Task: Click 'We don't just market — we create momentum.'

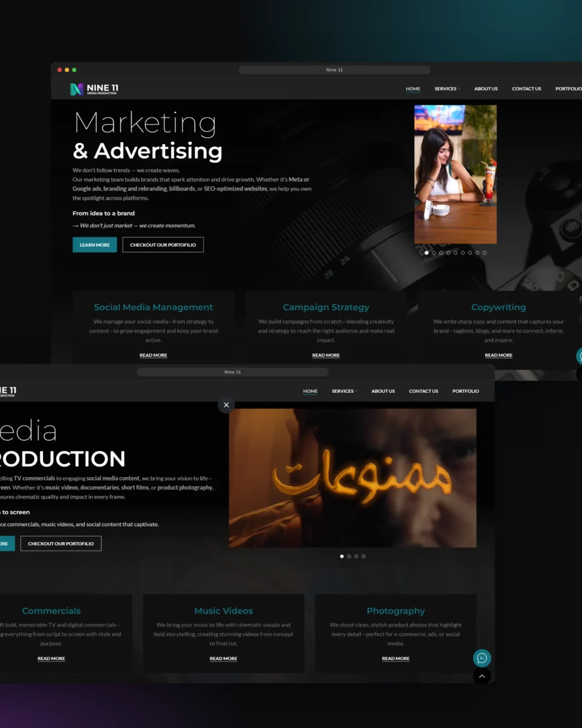Action: tap(138, 226)
